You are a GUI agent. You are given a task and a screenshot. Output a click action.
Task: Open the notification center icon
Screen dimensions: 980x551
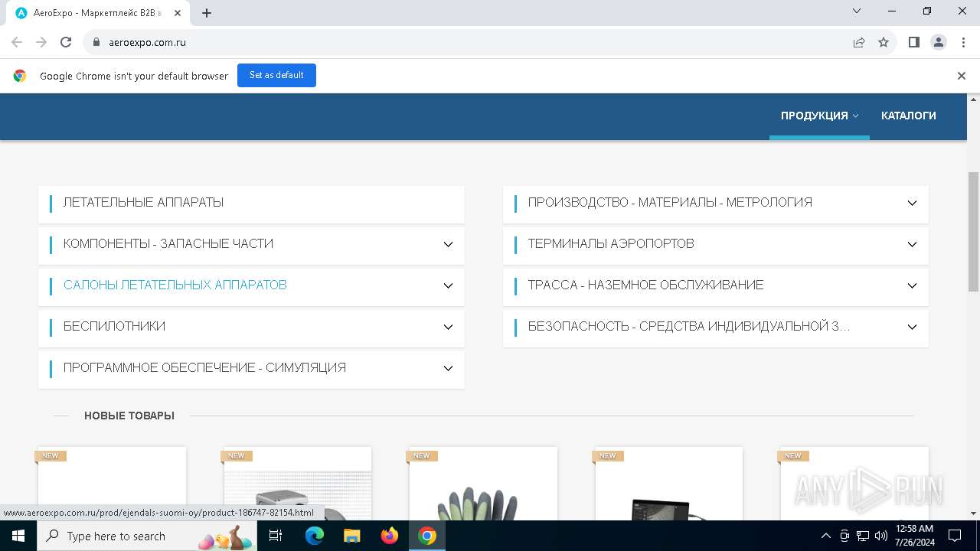(x=955, y=536)
